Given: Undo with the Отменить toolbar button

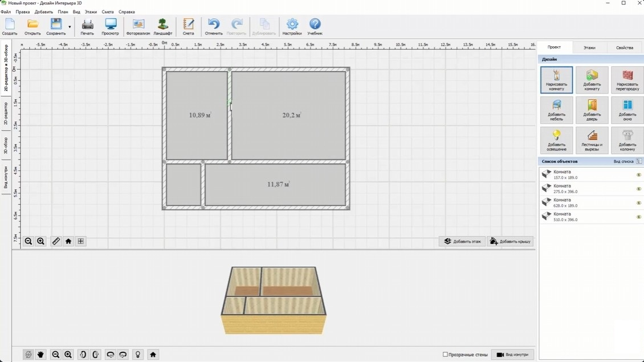Looking at the screenshot, I should tap(214, 27).
